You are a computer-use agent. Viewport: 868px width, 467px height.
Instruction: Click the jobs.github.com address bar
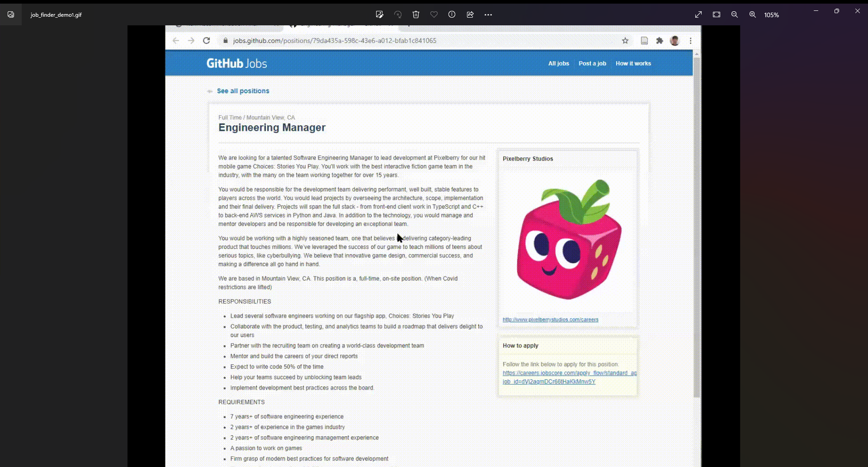click(x=335, y=41)
